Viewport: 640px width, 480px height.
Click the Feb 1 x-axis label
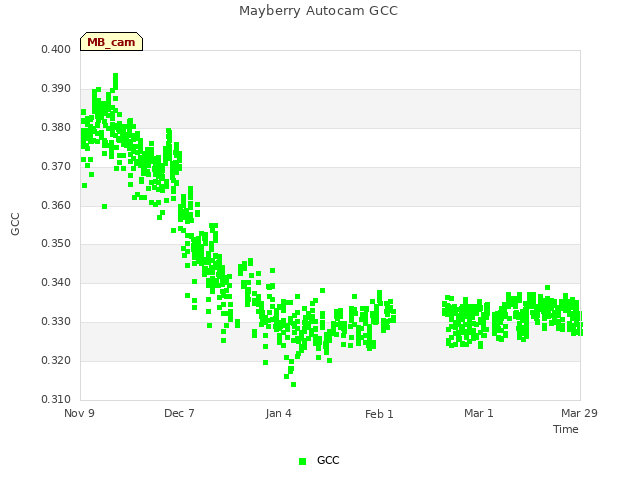point(379,414)
